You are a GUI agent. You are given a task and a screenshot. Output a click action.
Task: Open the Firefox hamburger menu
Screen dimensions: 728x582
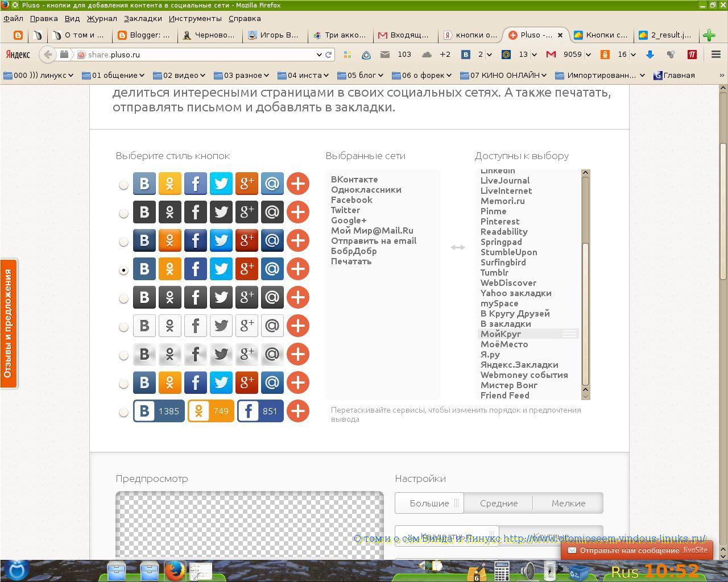click(715, 55)
